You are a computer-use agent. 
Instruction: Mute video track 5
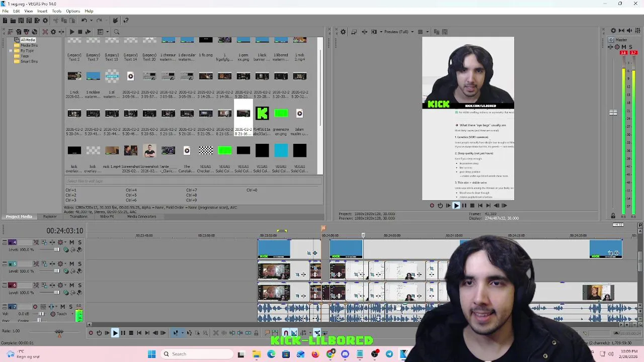click(72, 264)
